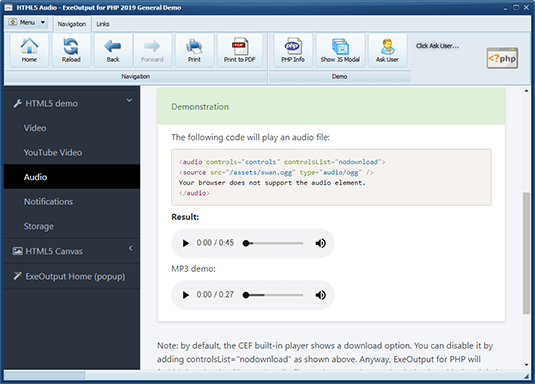Mute the MP3 demo player

pos(320,295)
